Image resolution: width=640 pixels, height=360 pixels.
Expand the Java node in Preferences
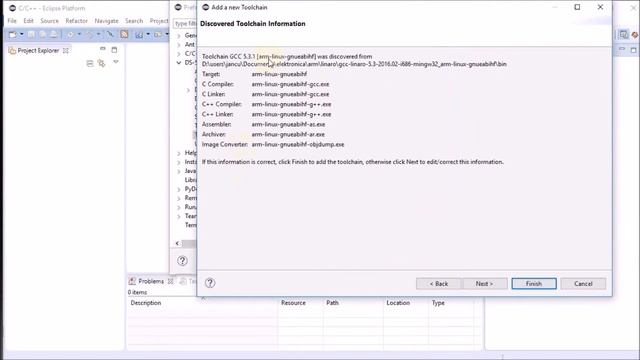[x=179, y=171]
